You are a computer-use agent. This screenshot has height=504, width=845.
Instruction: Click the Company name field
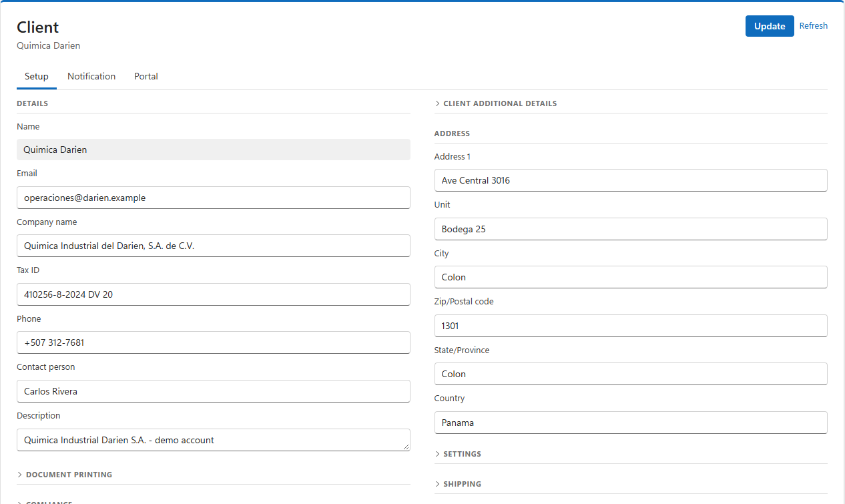(x=214, y=246)
